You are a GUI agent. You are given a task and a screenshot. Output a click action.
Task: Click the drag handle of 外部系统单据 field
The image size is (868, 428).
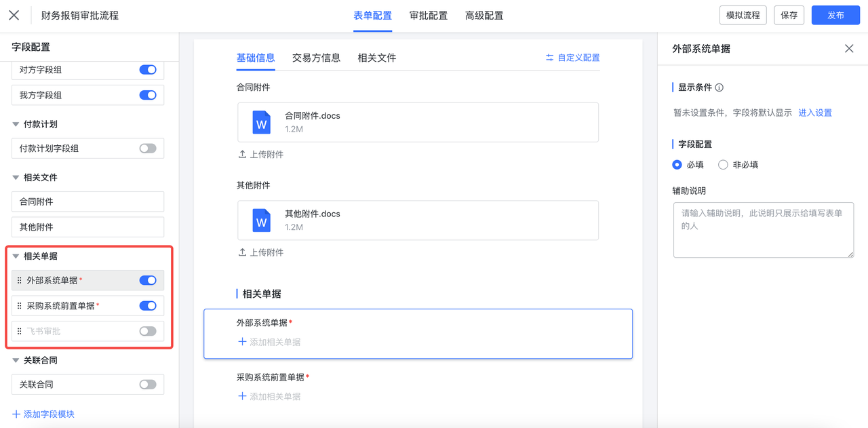point(20,281)
